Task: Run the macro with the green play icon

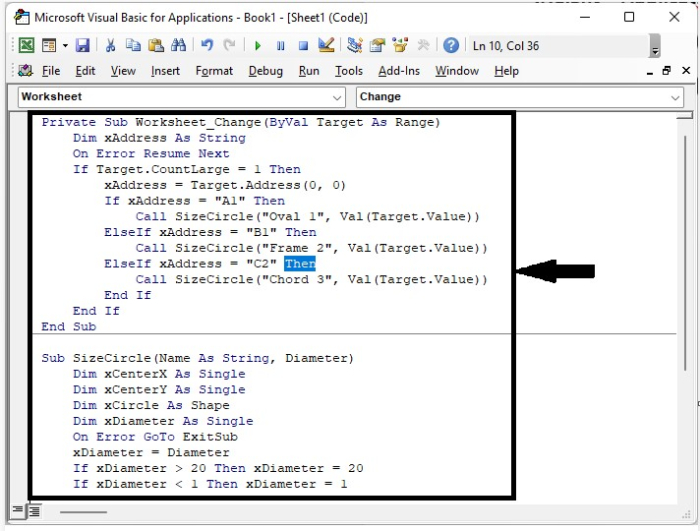Action: (x=258, y=46)
